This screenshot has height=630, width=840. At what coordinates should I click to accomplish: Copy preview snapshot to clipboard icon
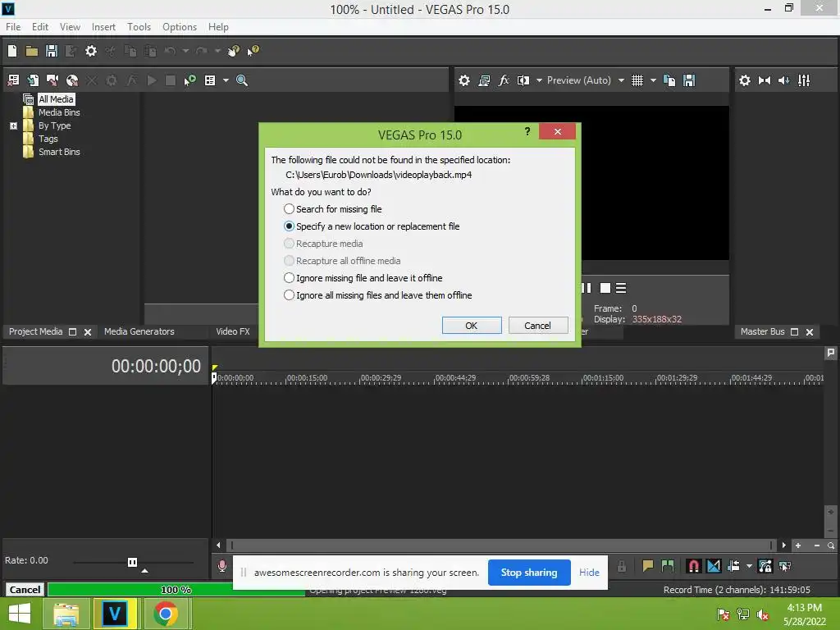tap(669, 80)
